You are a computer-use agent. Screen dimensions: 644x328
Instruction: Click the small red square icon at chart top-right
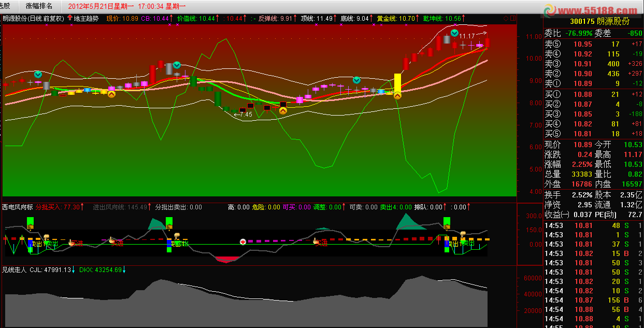coord(513,18)
